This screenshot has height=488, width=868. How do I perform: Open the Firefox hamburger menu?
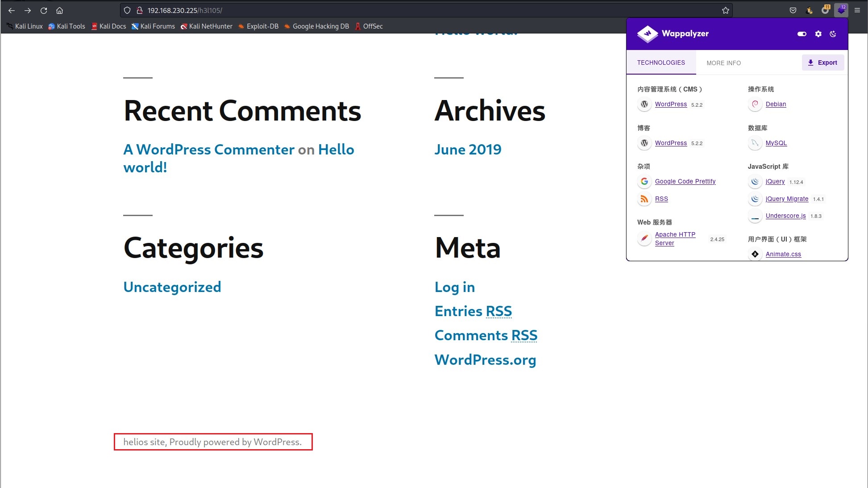tap(857, 10)
